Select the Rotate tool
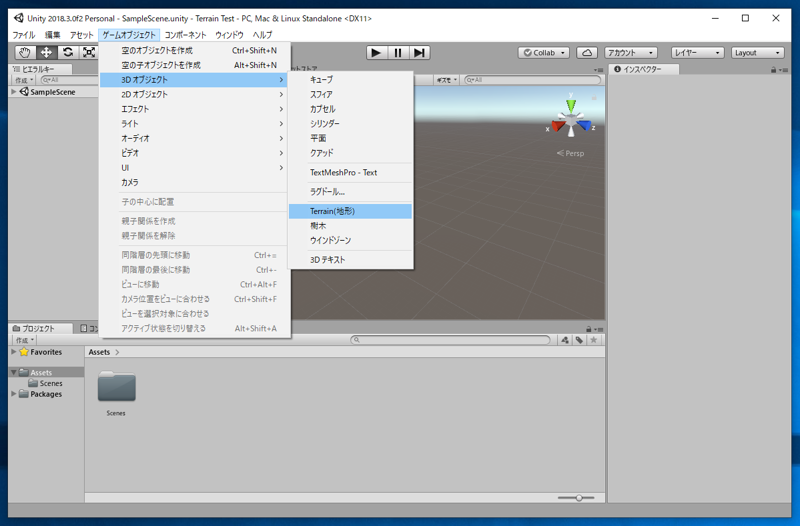Image resolution: width=800 pixels, height=526 pixels. pyautogui.click(x=67, y=53)
